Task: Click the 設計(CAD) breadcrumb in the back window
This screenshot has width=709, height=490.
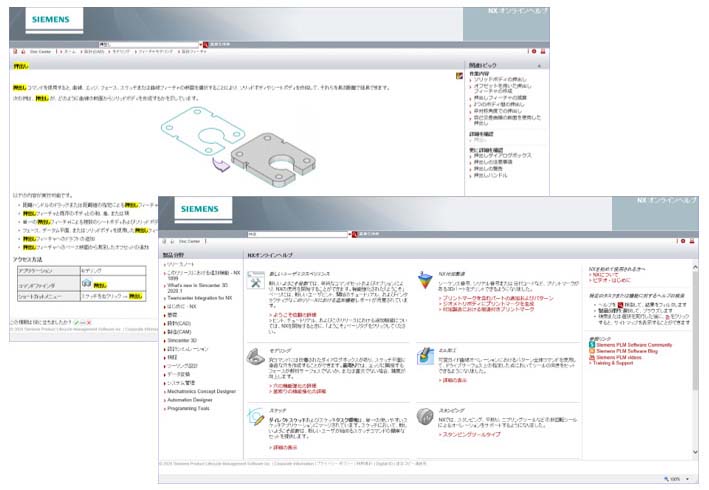Action: [x=95, y=52]
